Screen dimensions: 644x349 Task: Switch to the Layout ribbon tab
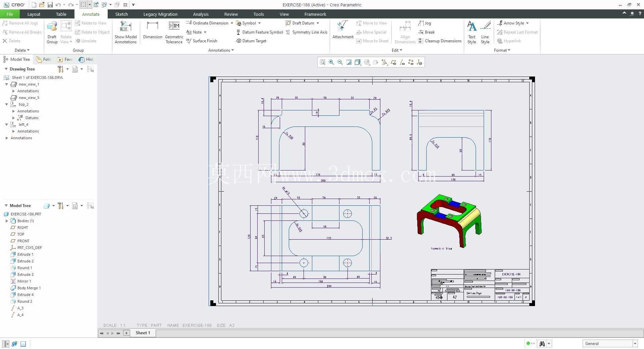pyautogui.click(x=34, y=14)
